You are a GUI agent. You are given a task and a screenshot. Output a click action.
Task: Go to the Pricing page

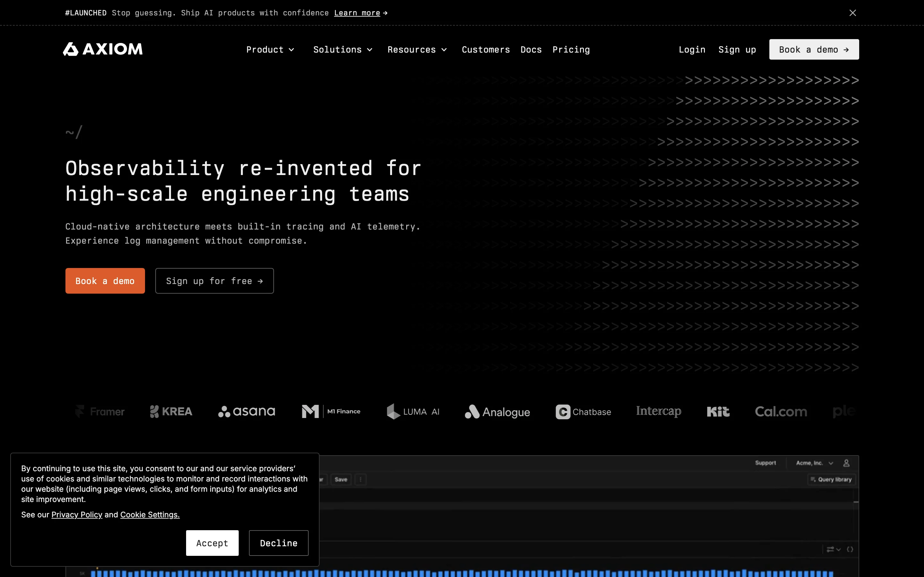pyautogui.click(x=571, y=50)
